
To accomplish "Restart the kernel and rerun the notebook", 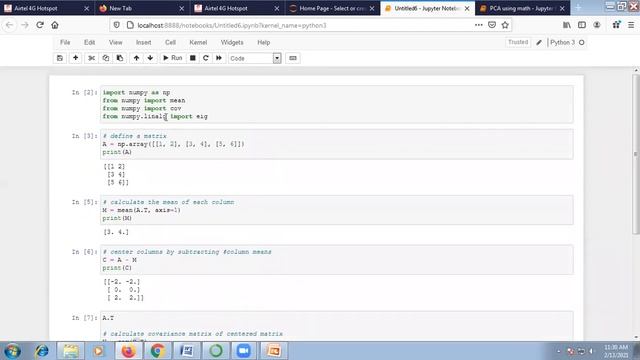I will coord(219,58).
